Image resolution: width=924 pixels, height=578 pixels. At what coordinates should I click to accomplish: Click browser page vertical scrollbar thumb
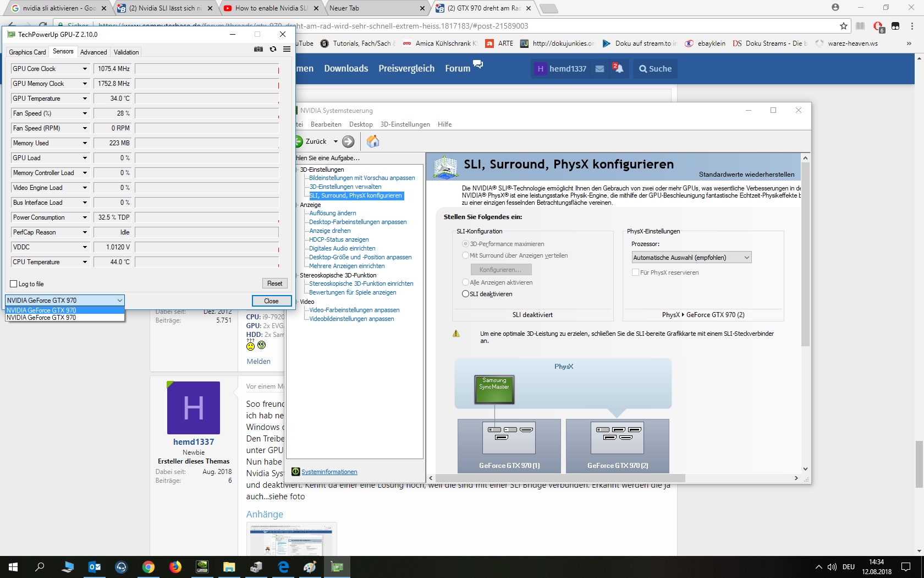919,464
